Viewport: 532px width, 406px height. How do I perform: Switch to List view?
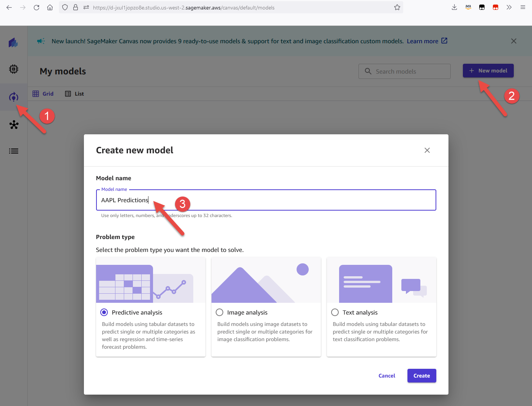[74, 94]
